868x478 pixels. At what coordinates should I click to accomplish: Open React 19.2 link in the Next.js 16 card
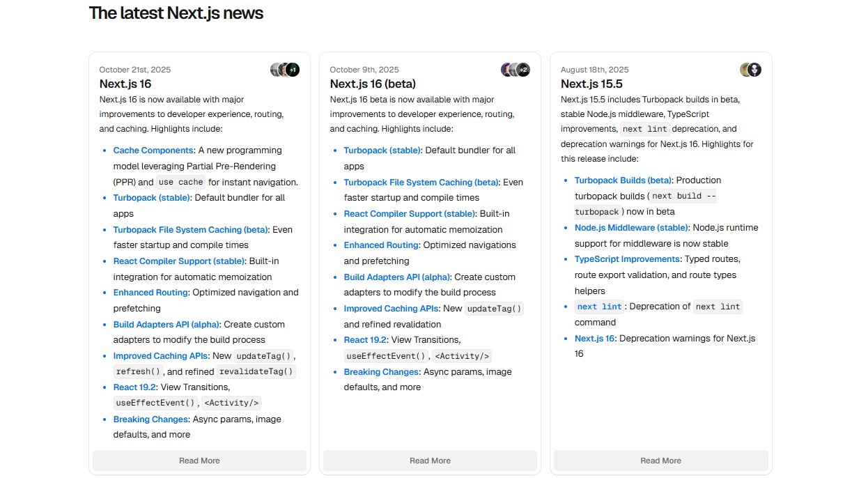click(134, 387)
